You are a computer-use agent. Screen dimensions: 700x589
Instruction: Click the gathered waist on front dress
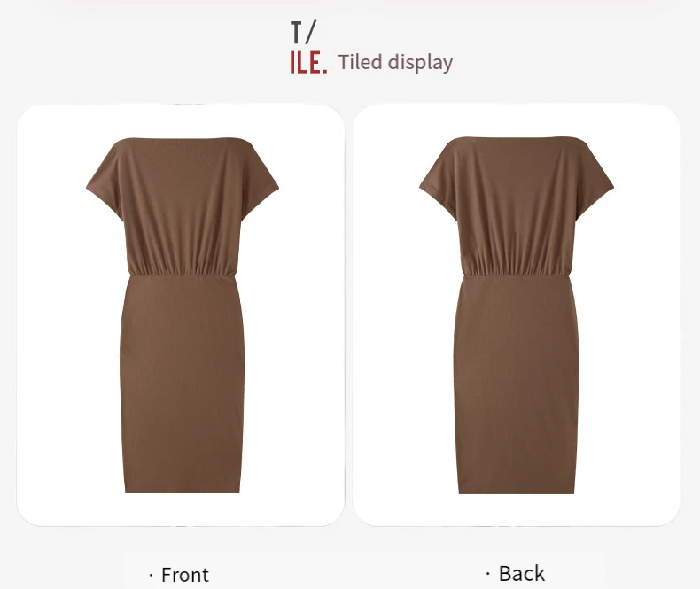tap(182, 269)
